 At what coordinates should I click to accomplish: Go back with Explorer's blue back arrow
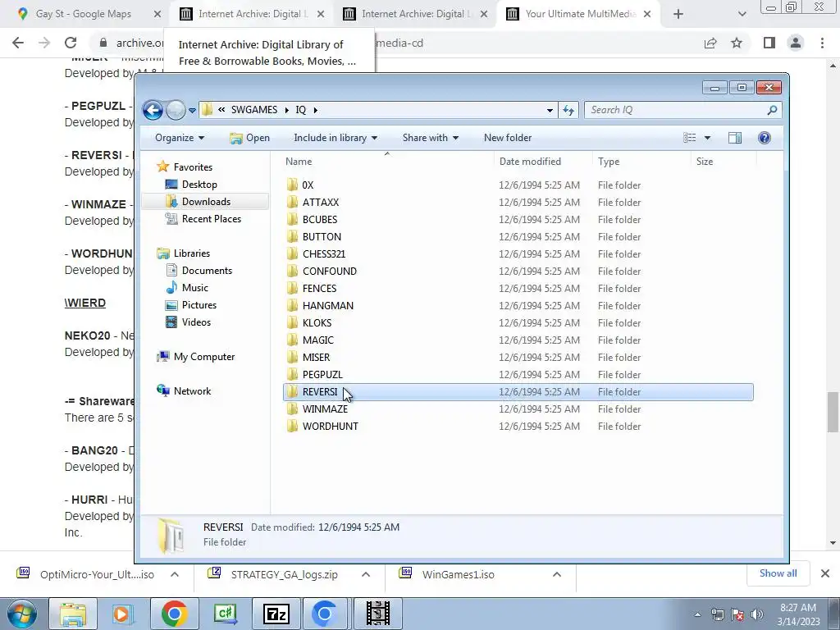153,111
